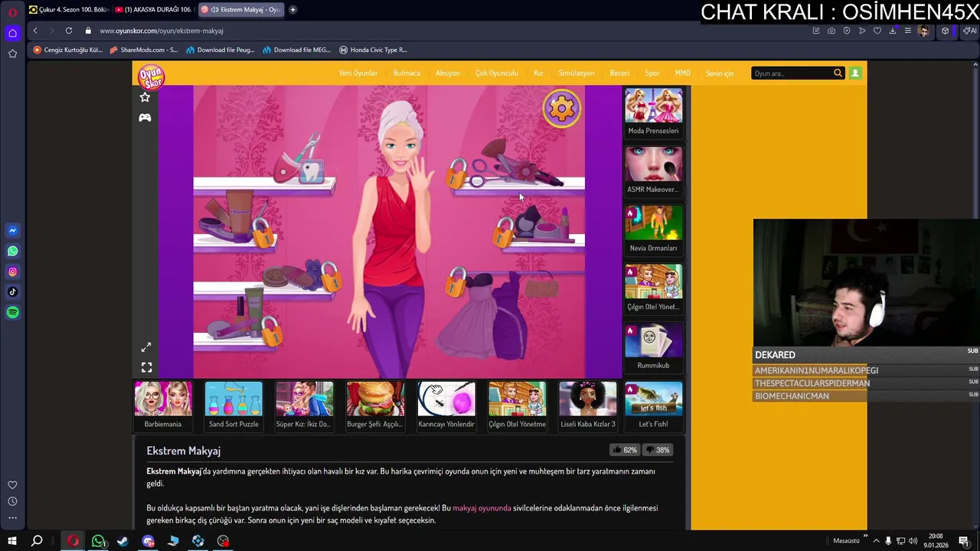The image size is (980, 551).
Task: Enter fullscreen mode with the corner-brackets icon
Action: pos(146,367)
